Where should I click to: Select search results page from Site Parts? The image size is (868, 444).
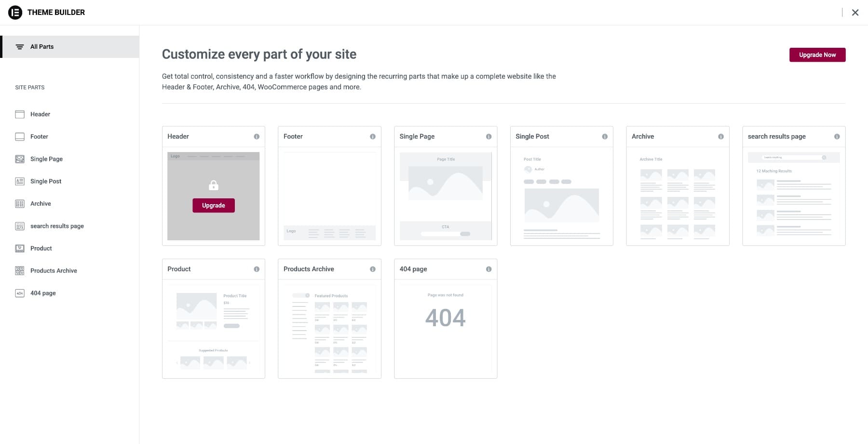pos(57,226)
